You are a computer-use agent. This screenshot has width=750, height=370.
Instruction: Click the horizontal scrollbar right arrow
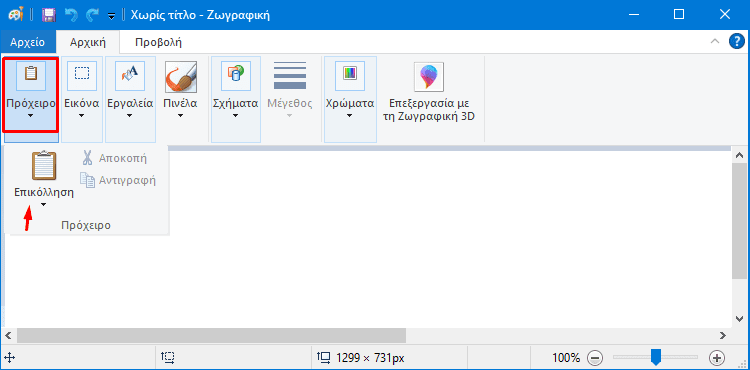(x=724, y=335)
